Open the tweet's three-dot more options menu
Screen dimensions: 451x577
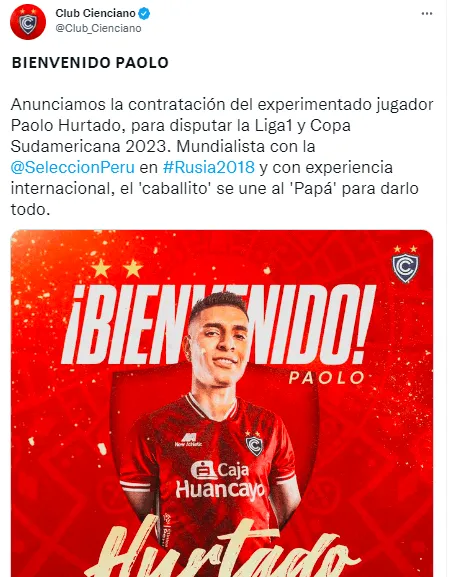(x=427, y=14)
